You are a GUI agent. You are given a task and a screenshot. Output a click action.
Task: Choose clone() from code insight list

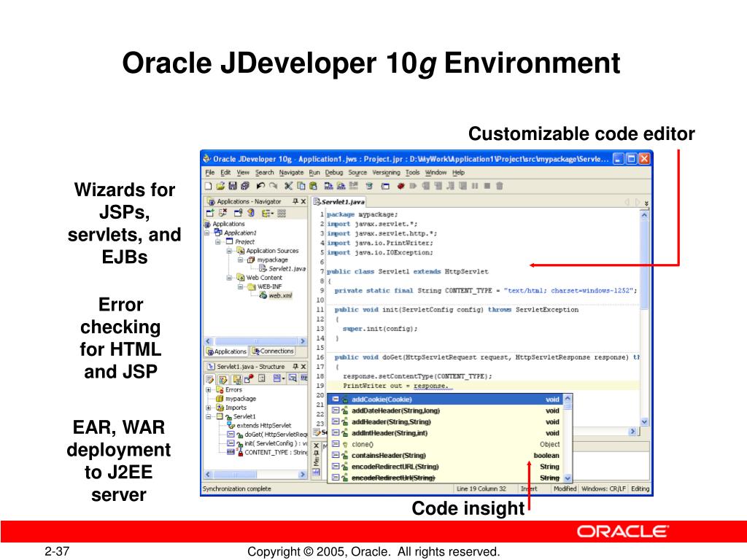point(446,444)
